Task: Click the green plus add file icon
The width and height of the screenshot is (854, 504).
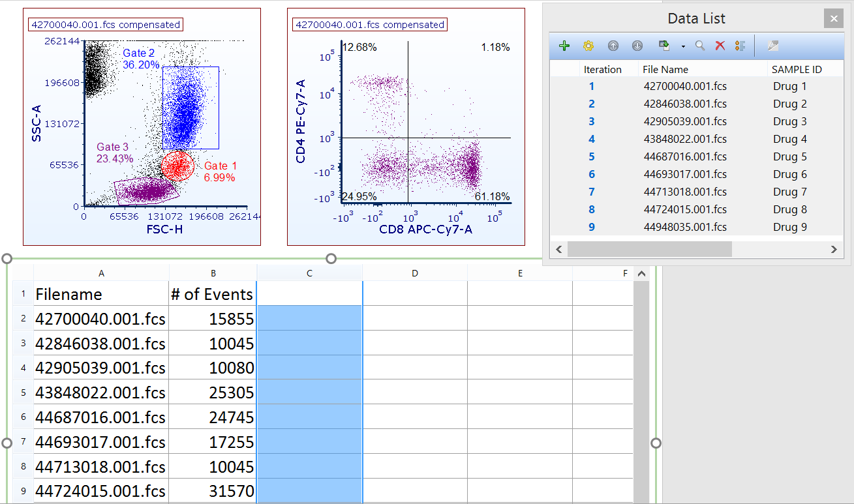Action: 565,46
